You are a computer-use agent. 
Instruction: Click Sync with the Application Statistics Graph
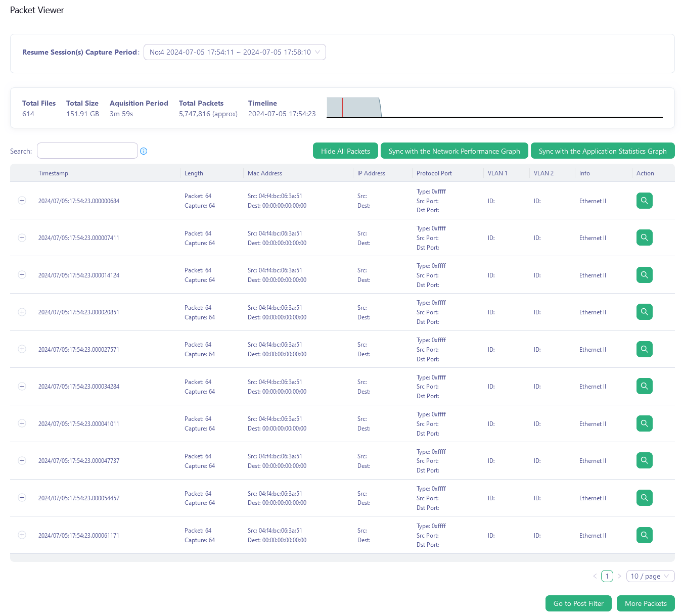603,151
